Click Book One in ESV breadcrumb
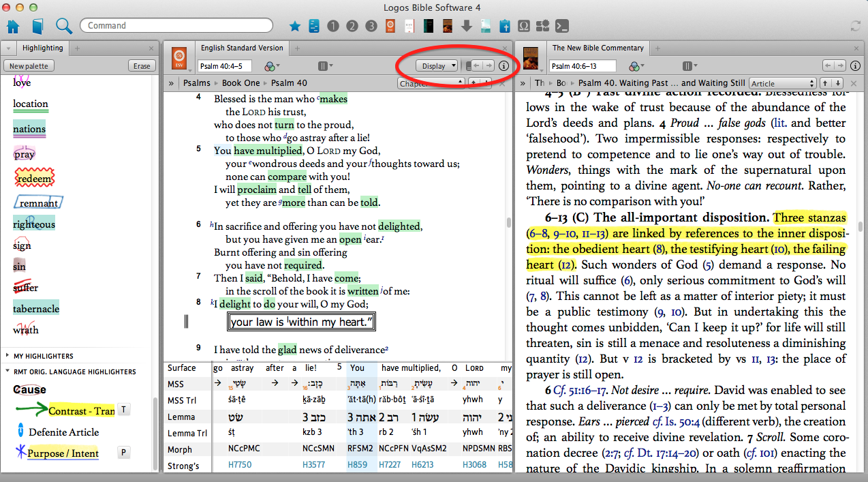Viewport: 868px width, 482px height. (x=241, y=83)
